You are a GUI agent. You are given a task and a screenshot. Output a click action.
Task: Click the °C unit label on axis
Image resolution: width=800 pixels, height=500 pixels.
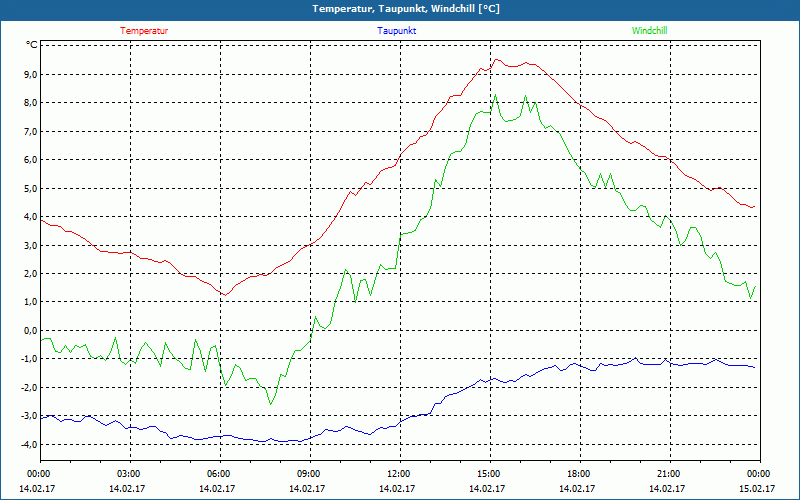coord(31,45)
